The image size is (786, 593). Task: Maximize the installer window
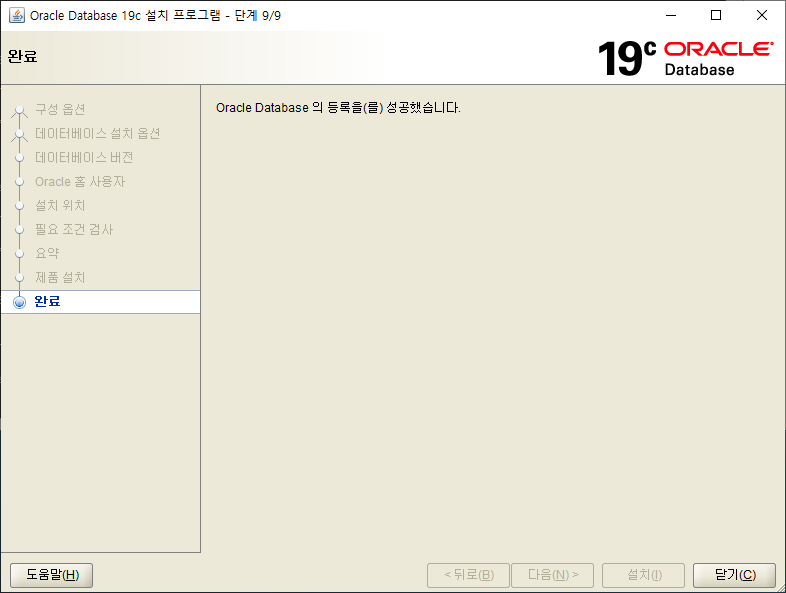point(716,16)
